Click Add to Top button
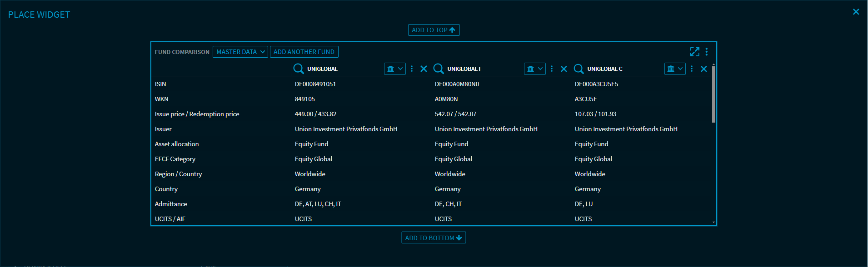 (x=434, y=30)
